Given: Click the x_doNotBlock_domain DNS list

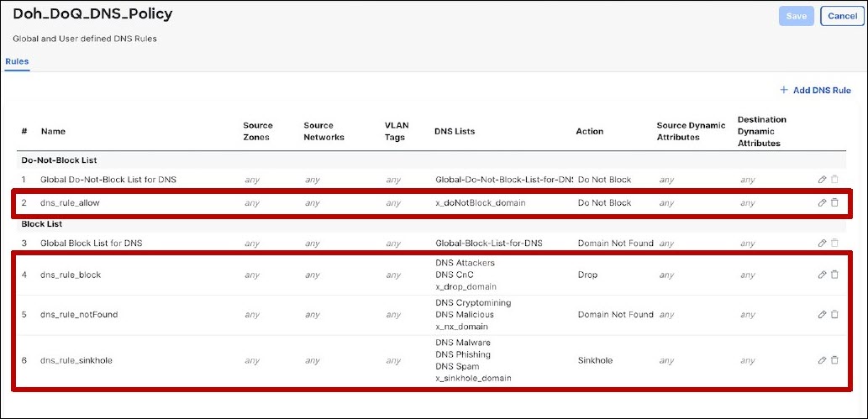Looking at the screenshot, I should 481,203.
